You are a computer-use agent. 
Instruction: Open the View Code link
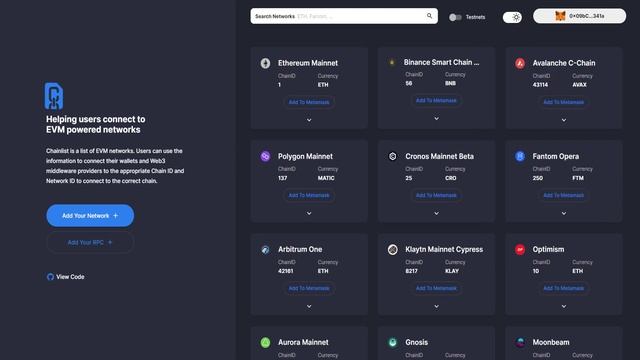(x=66, y=277)
